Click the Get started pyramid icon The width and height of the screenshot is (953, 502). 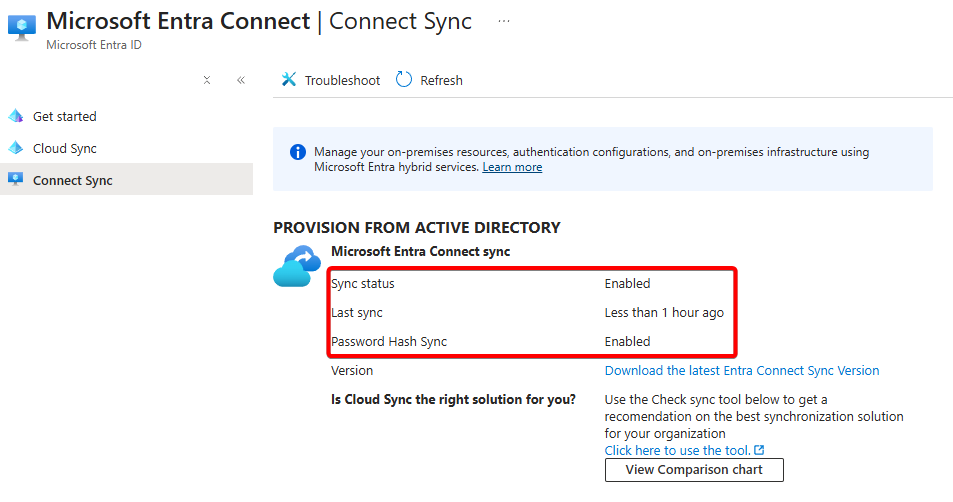[x=15, y=116]
